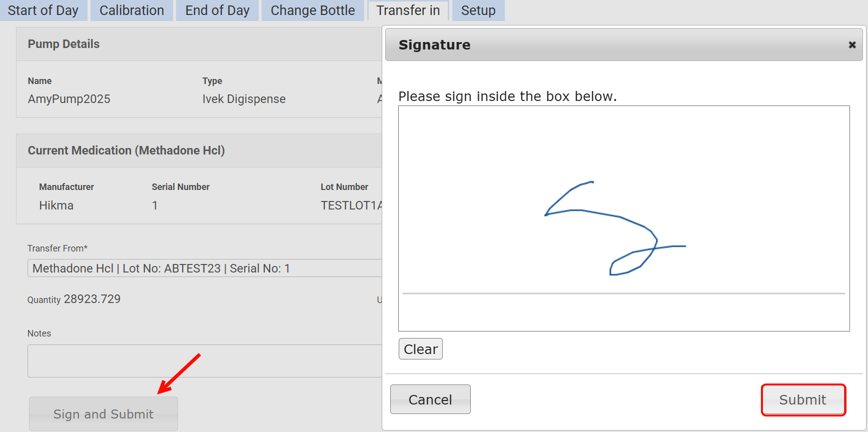The width and height of the screenshot is (868, 432).
Task: Click the pump name AmyPump2025
Action: tap(69, 99)
